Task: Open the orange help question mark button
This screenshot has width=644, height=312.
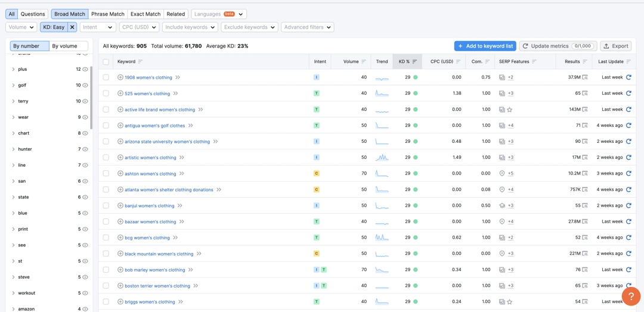Action: click(631, 296)
